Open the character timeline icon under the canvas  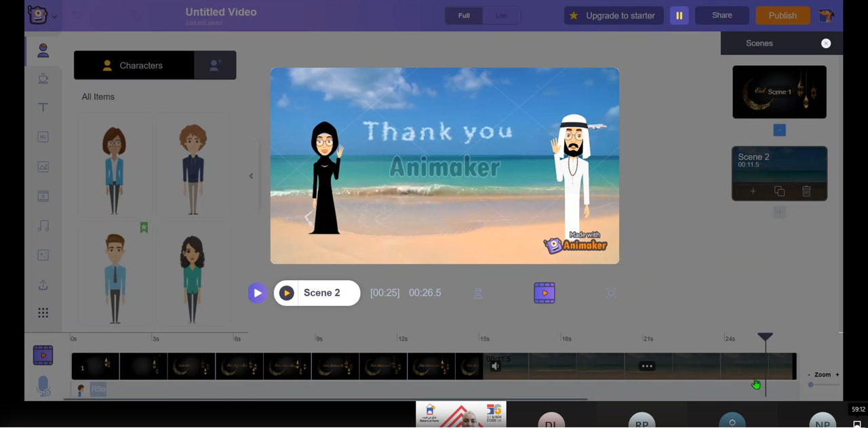(478, 293)
